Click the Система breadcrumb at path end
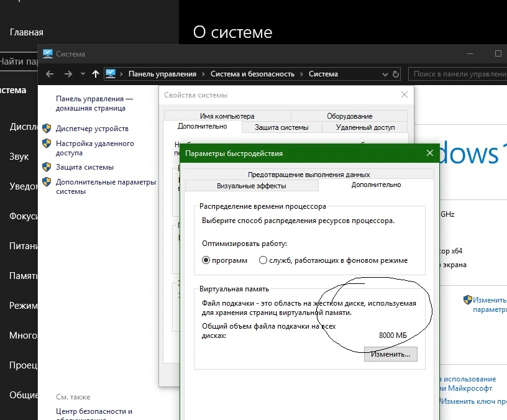 323,74
